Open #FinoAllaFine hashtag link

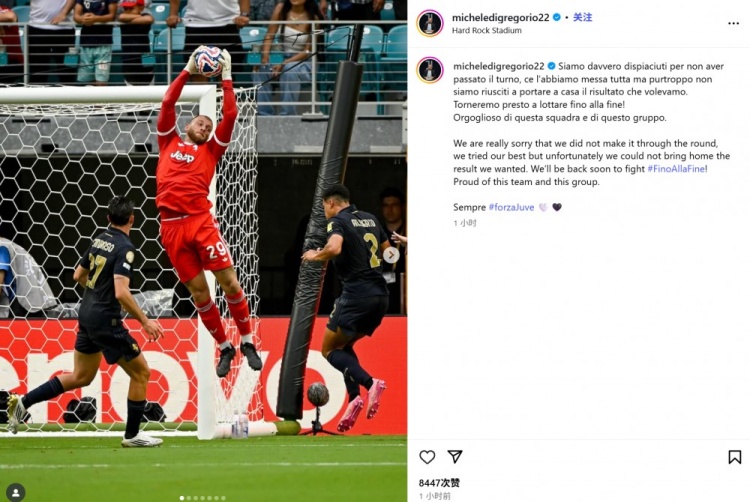pyautogui.click(x=677, y=169)
